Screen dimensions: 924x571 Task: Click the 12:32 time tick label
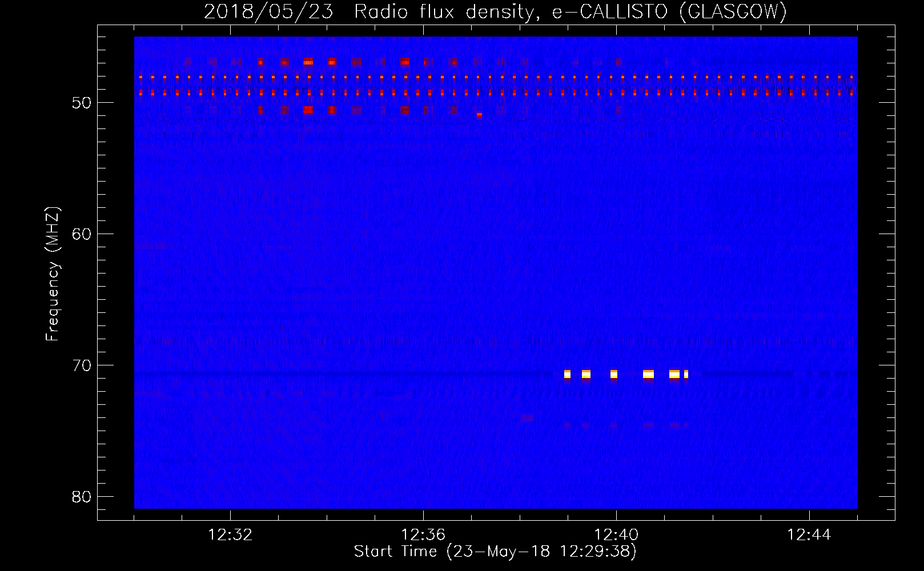coord(230,535)
